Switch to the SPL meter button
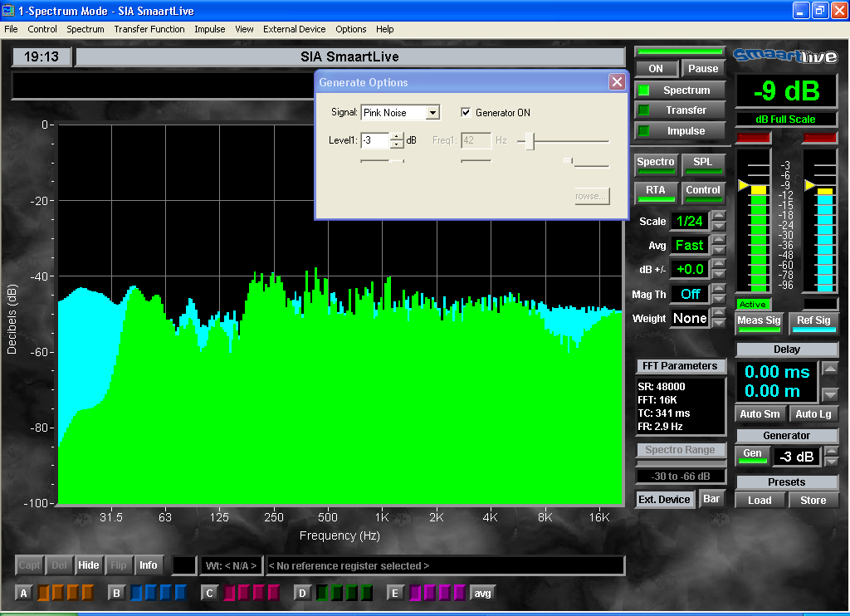 tap(702, 163)
